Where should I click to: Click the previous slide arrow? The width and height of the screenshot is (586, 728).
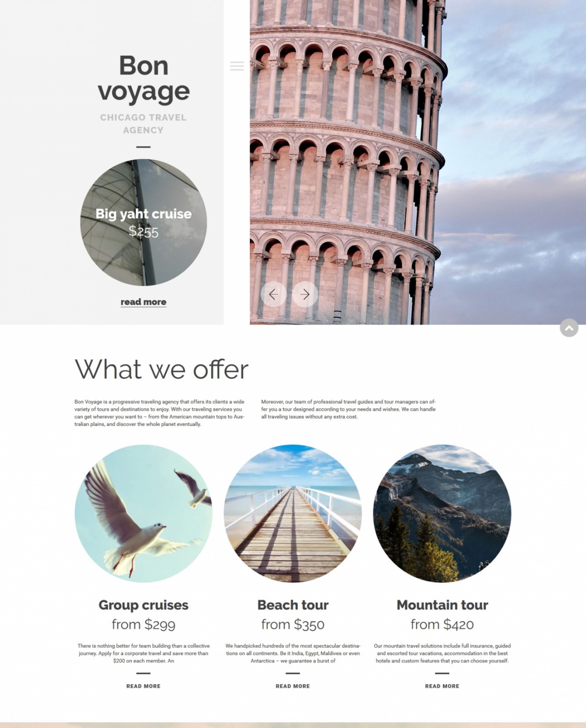[x=274, y=294]
